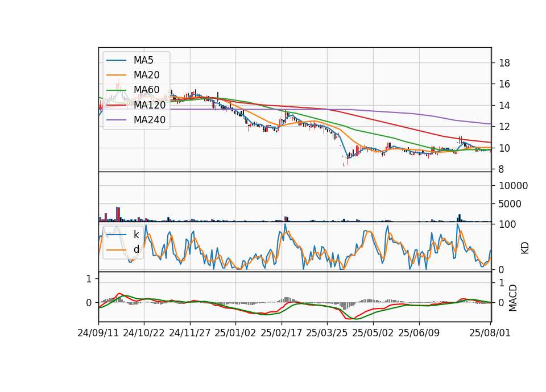The image size is (546, 392).
Task: Click the MA120 legend label
Action: click(150, 105)
